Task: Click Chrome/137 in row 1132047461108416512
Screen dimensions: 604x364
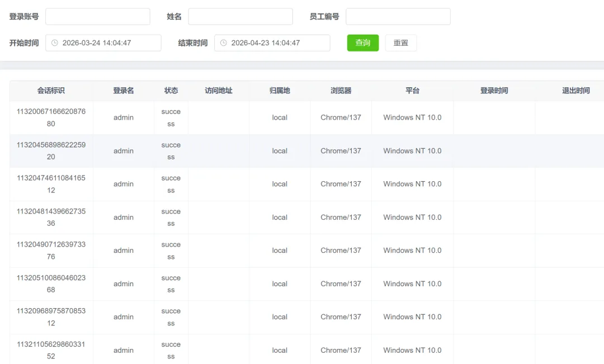Action: click(x=341, y=184)
